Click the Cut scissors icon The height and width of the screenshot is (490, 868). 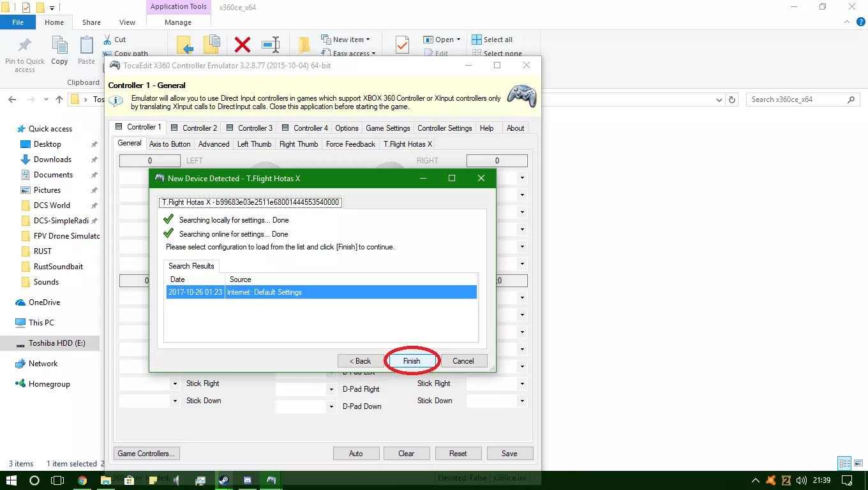pos(107,40)
